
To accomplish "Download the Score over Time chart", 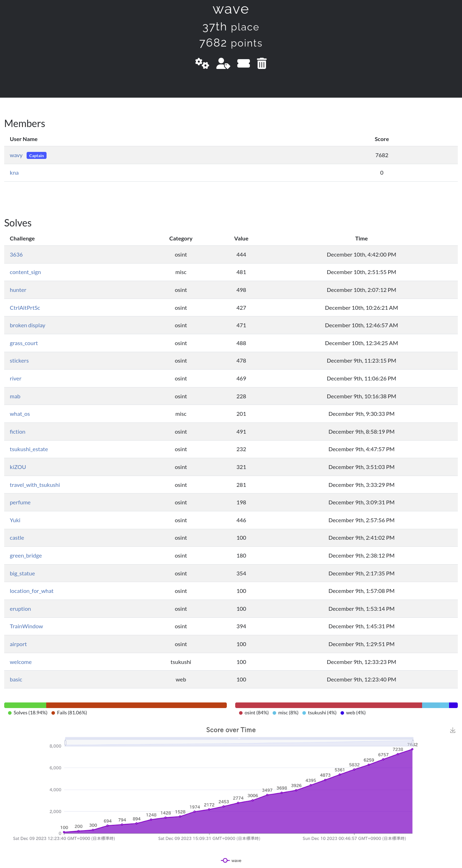I will 453,730.
